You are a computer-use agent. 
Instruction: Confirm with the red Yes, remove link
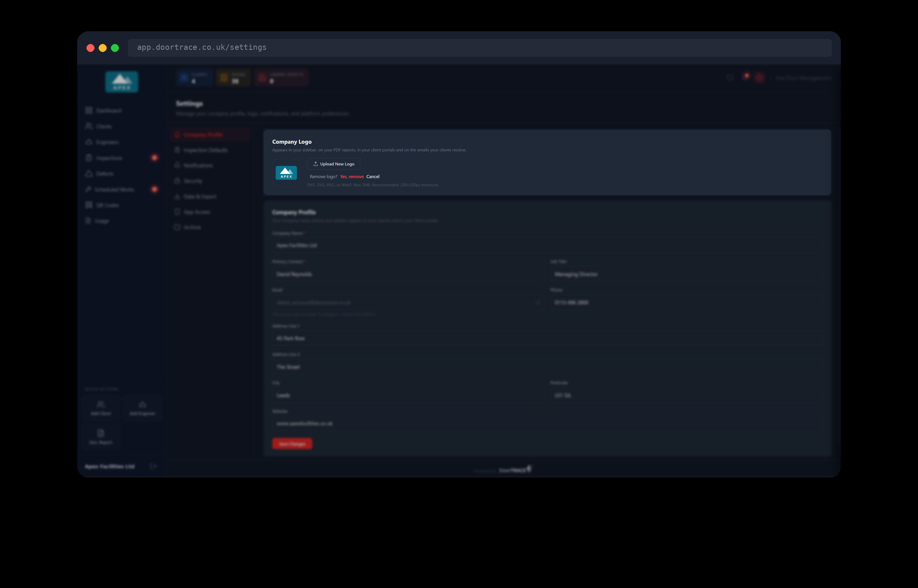click(352, 176)
